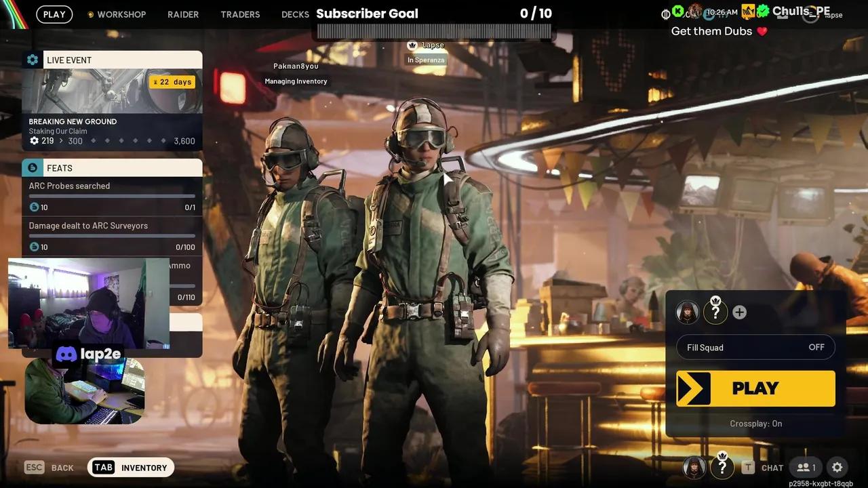Click the big yellow PLAY button
This screenshot has width=868, height=488.
[x=755, y=388]
